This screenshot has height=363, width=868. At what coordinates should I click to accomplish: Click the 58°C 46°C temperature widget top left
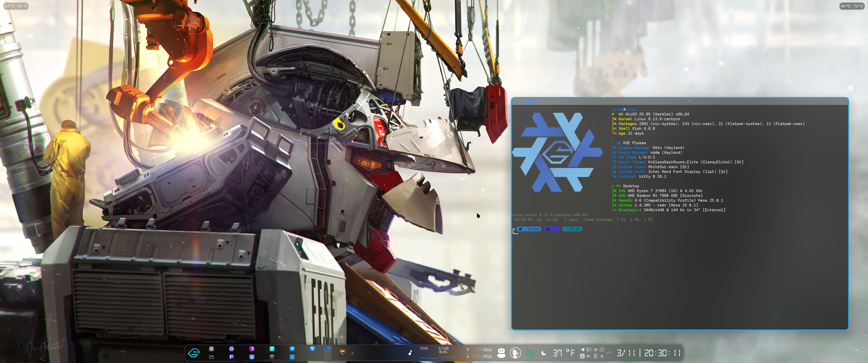[x=16, y=6]
